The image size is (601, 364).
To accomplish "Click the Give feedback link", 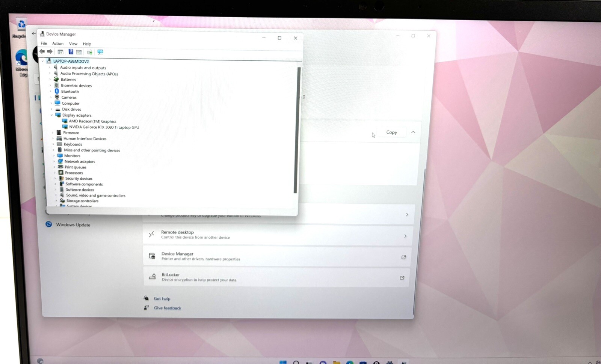I will [x=168, y=308].
